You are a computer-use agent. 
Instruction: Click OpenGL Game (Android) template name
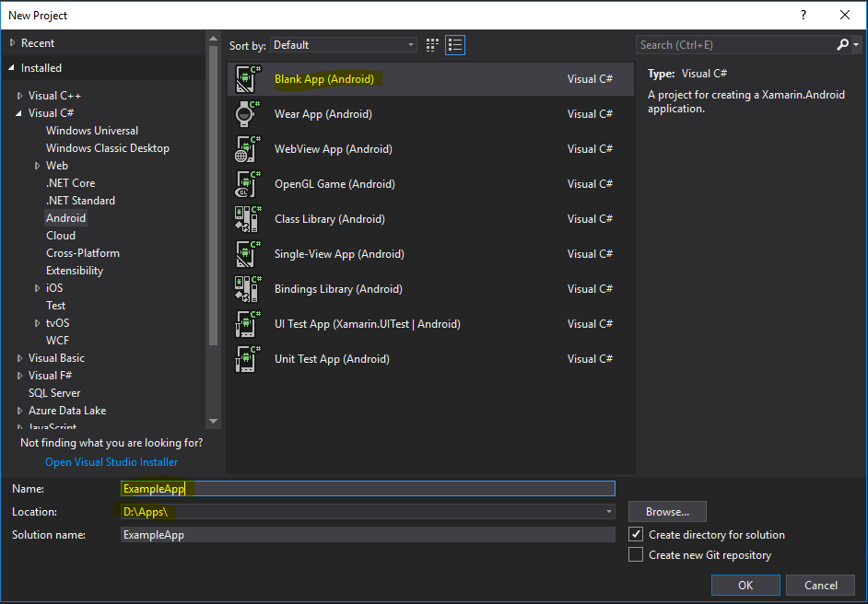pos(334,183)
